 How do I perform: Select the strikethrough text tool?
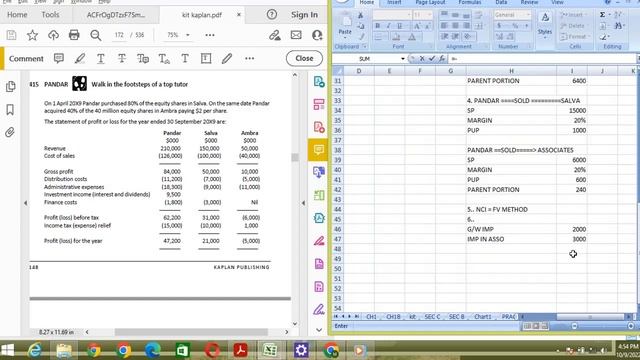click(122, 58)
